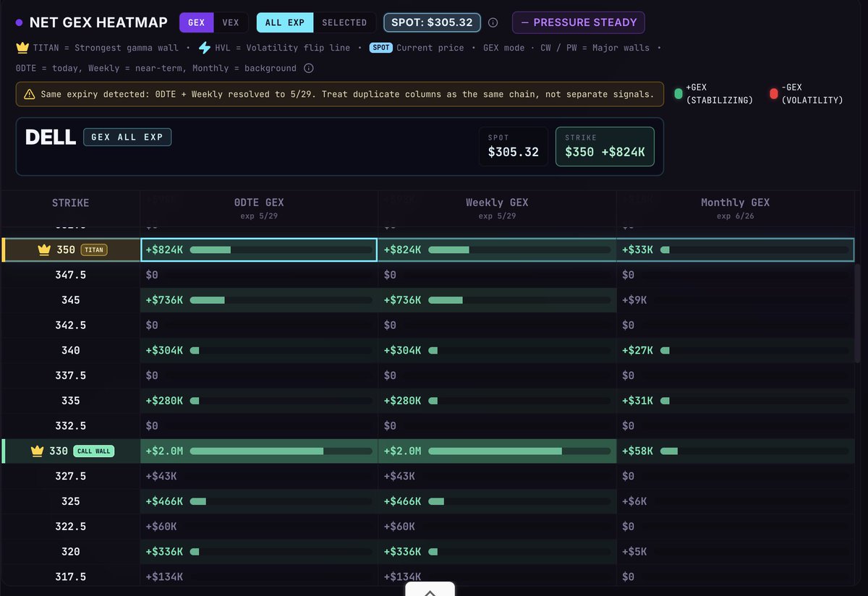Click the red -GEX volatility swatch
Image resolution: width=868 pixels, height=596 pixels.
(774, 93)
